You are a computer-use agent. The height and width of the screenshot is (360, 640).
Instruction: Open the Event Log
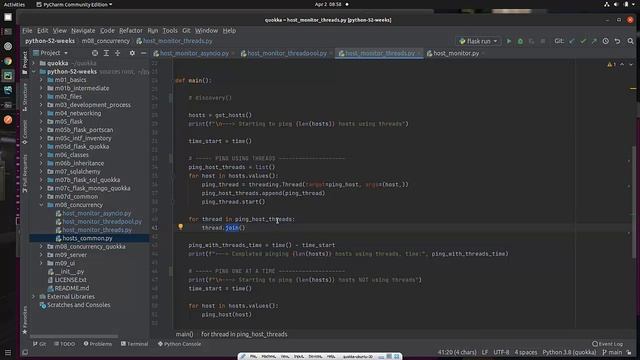point(607,344)
